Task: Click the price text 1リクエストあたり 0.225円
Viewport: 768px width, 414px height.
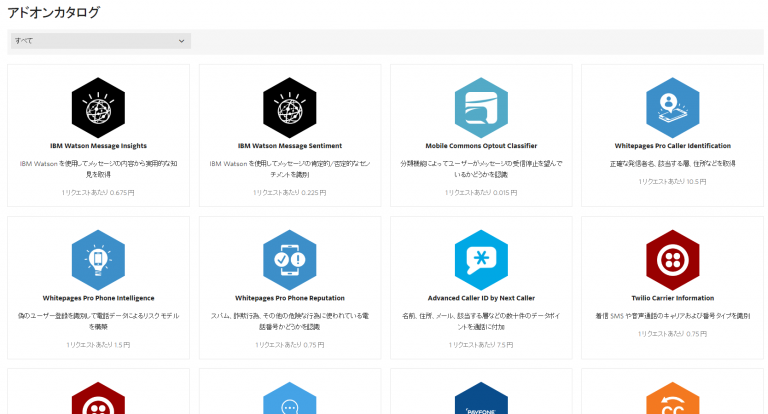Action: pos(290,193)
